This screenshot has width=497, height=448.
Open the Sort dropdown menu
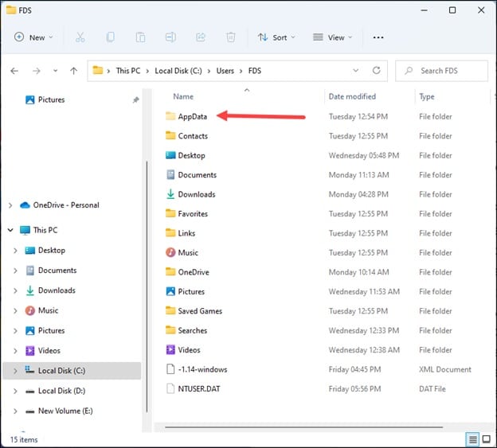point(276,37)
